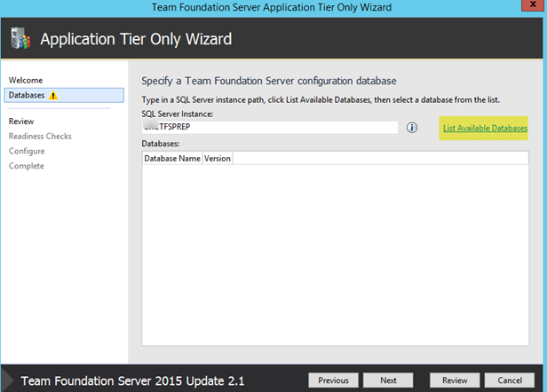Close the wizard window
The image size is (547, 392).
pyautogui.click(x=533, y=5)
